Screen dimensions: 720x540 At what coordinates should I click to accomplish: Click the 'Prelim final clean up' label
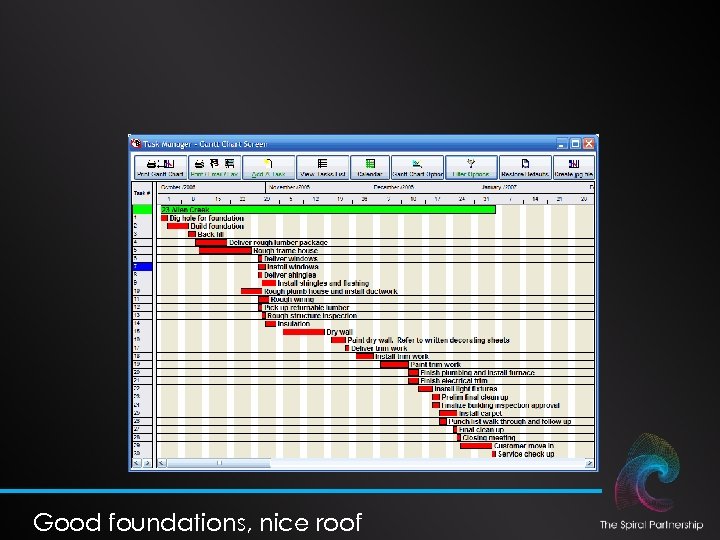pyautogui.click(x=475, y=397)
